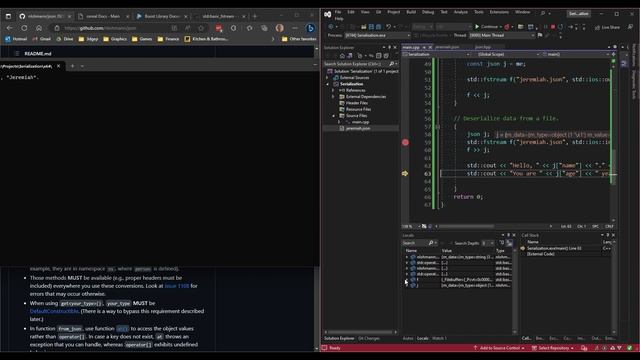This screenshot has height=360, width=640.
Task: Click the Hot Reload flame icon
Action: [x=507, y=27]
